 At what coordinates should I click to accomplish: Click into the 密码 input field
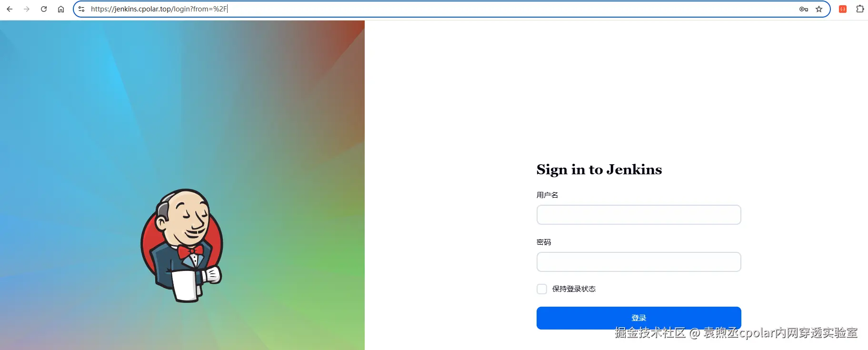tap(639, 262)
